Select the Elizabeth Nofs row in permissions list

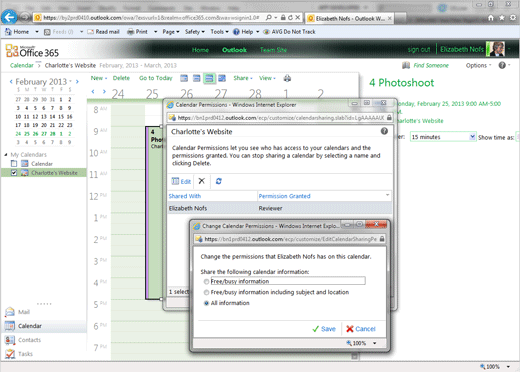click(279, 208)
